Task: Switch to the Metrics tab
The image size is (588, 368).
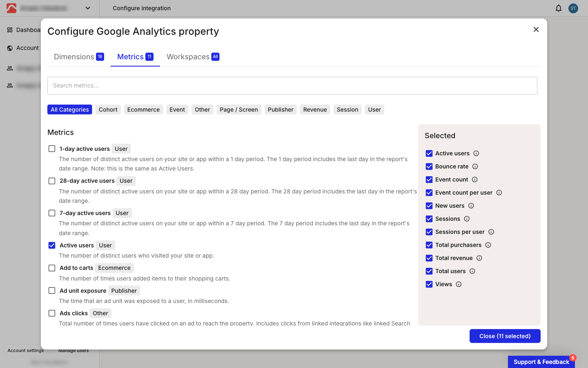Action: [135, 57]
